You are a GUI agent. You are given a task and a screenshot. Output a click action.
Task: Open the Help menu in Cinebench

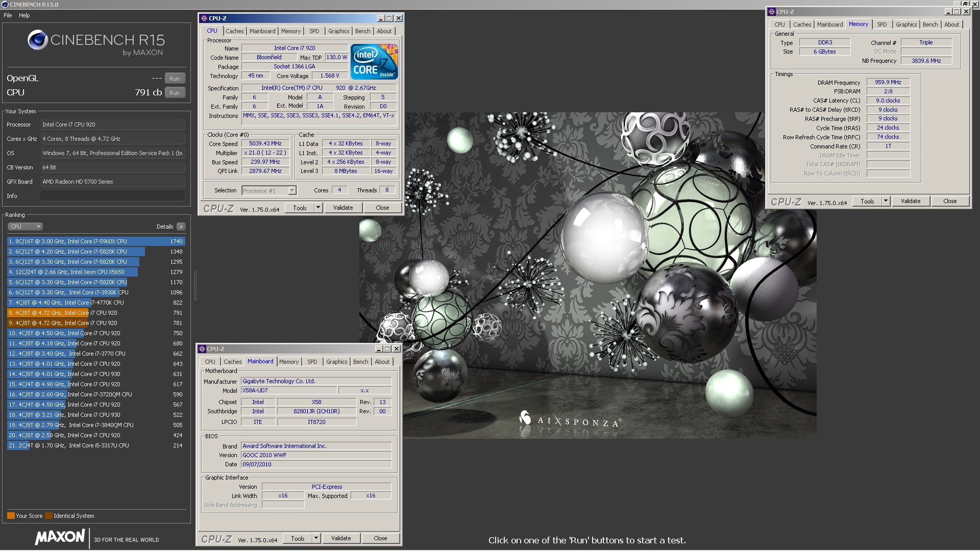click(x=24, y=15)
